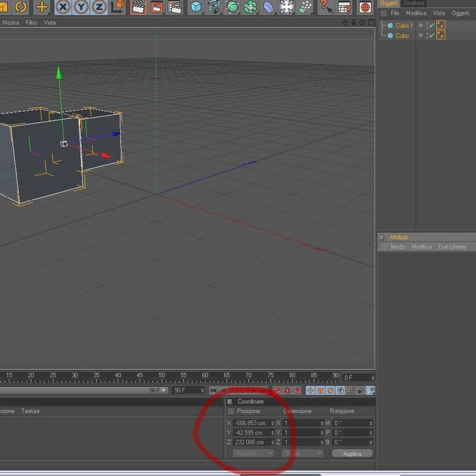Open the Filtro viewport menu

coord(31,22)
